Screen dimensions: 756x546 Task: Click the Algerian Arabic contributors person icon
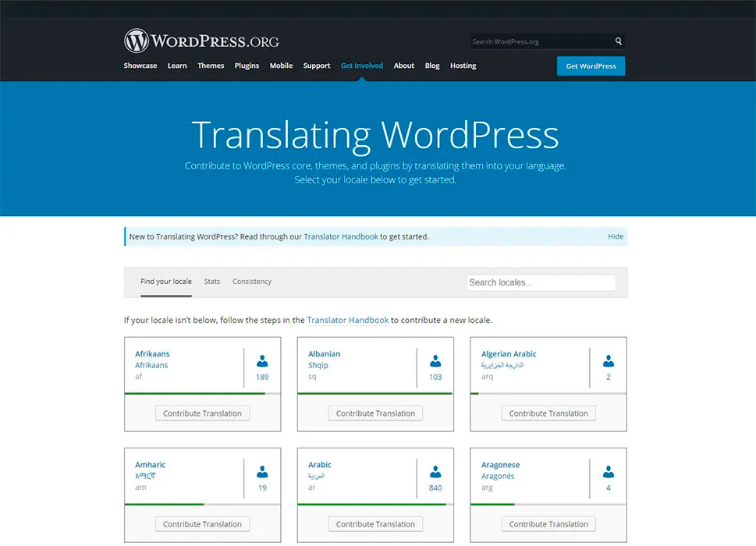609,362
